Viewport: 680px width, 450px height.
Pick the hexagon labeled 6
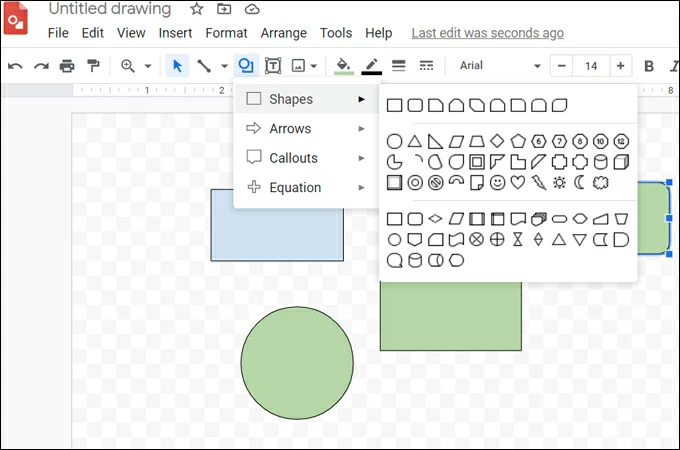539,141
